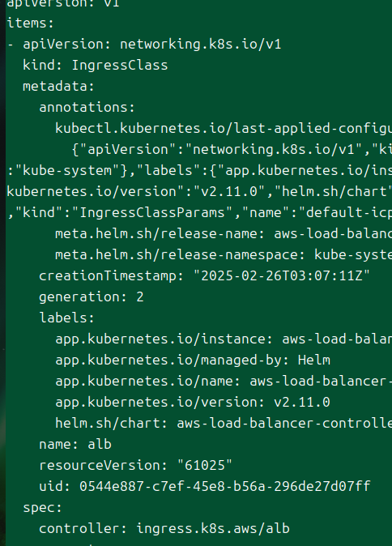Screen dimensions: 392x546
Task: Click the 'kind: IngressClass' line
Action: (x=95, y=65)
